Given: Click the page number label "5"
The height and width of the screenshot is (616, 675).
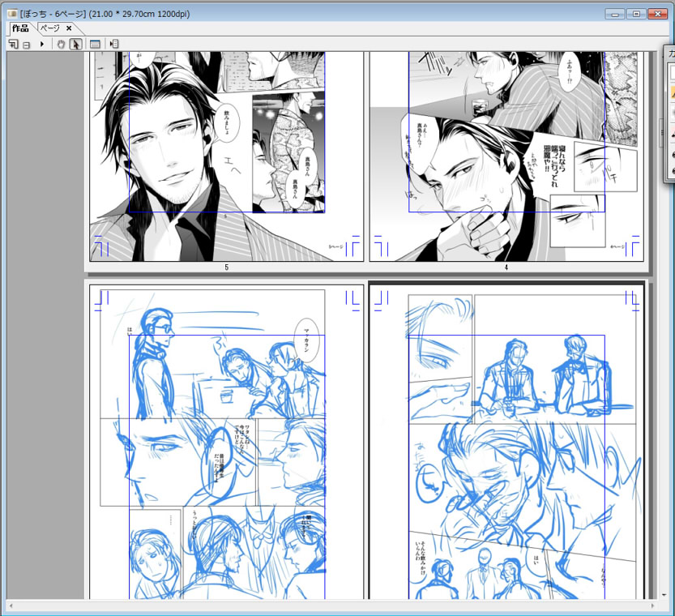Looking at the screenshot, I should (226, 267).
